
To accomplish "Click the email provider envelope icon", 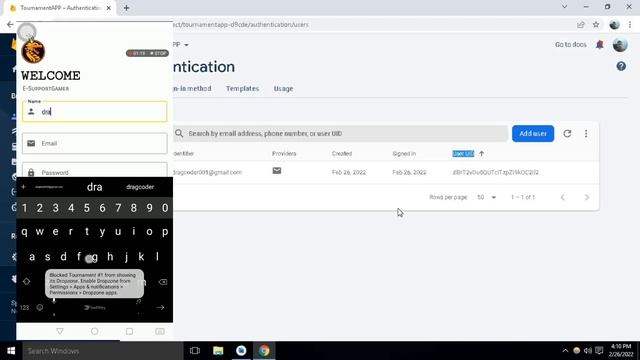I will click(x=277, y=171).
